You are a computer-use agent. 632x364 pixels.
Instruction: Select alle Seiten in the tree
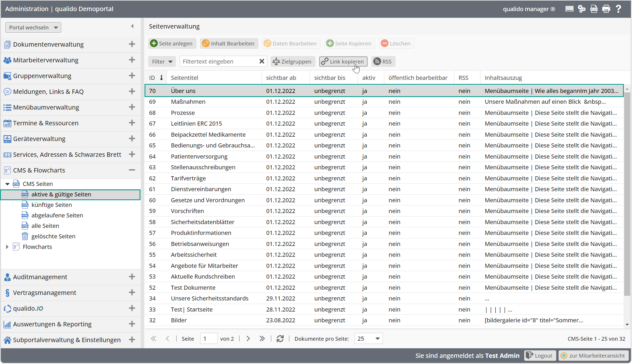(45, 226)
